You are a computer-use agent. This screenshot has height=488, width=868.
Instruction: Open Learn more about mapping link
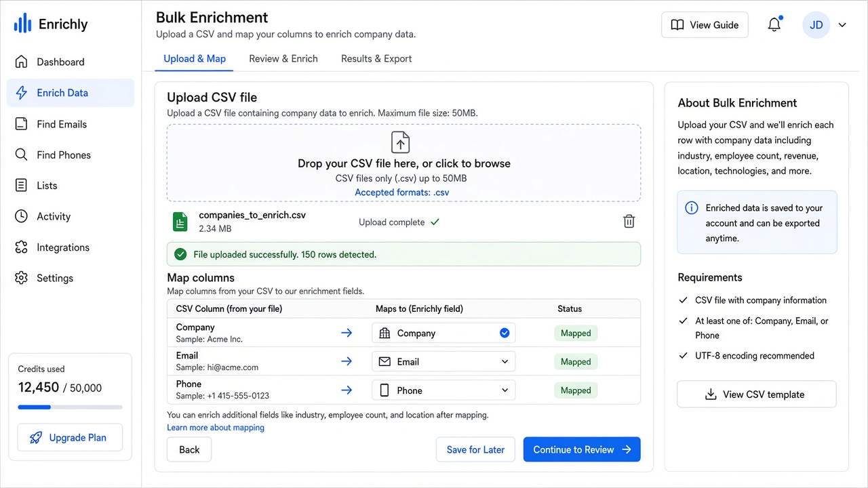click(216, 428)
